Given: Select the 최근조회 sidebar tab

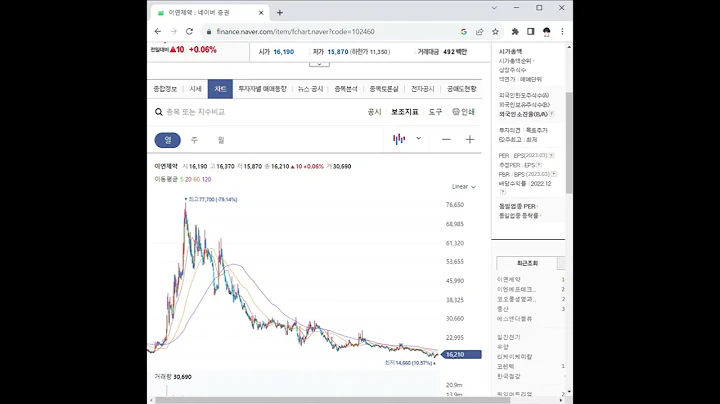Looking at the screenshot, I should click(x=527, y=264).
